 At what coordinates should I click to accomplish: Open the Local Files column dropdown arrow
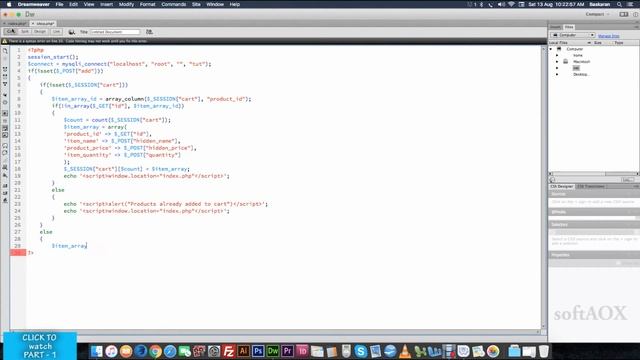[x=589, y=42]
